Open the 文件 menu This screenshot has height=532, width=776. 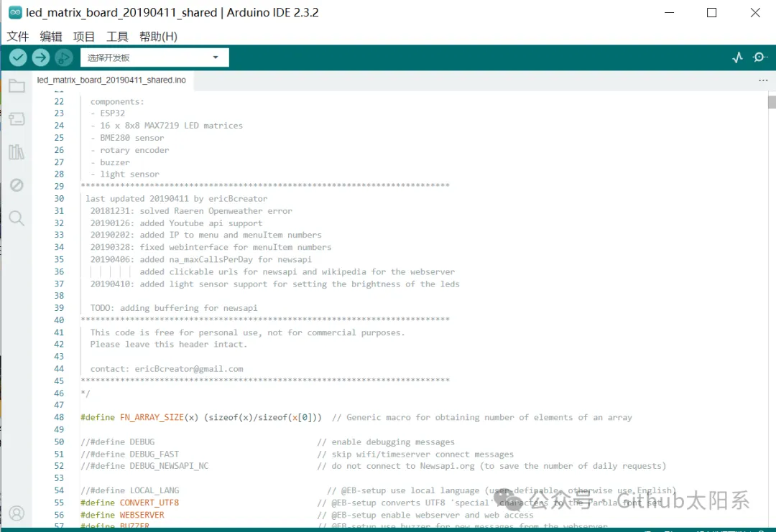[x=18, y=37]
